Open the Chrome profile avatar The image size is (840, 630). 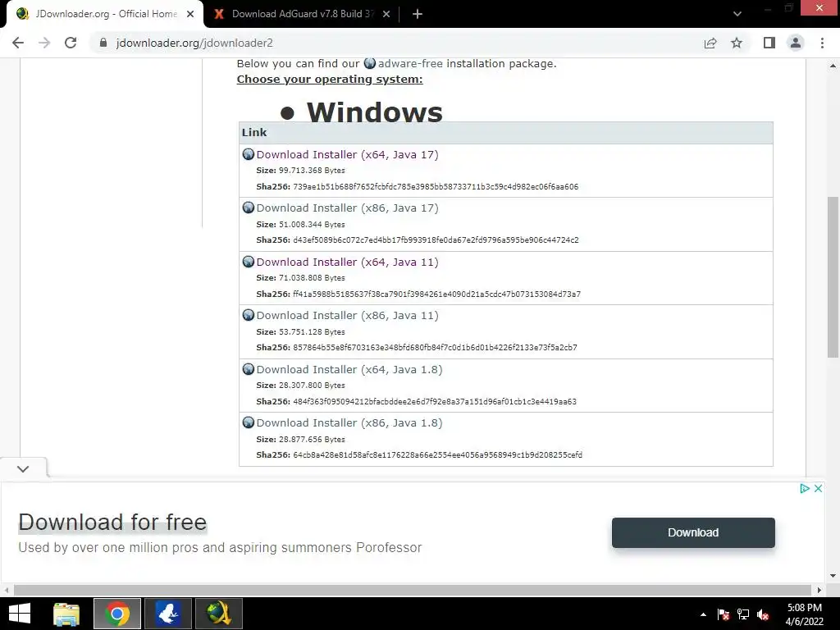point(796,43)
